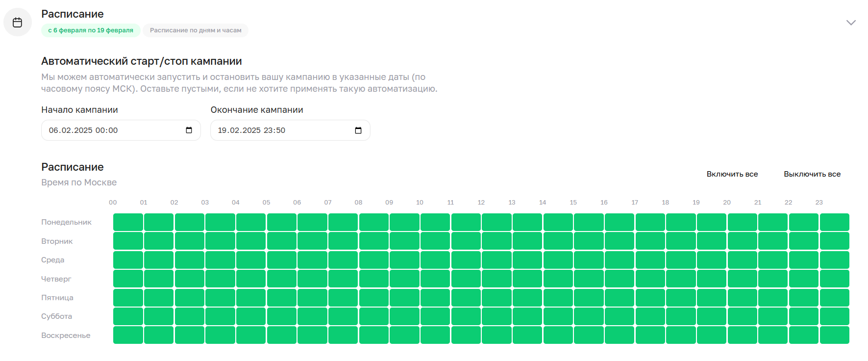Image resolution: width=868 pixels, height=361 pixels.
Task: Click the calendar schedule section icon
Action: point(18,23)
